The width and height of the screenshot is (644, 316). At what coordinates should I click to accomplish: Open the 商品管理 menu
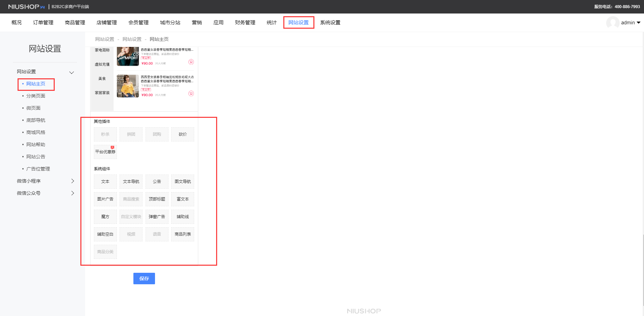point(75,23)
